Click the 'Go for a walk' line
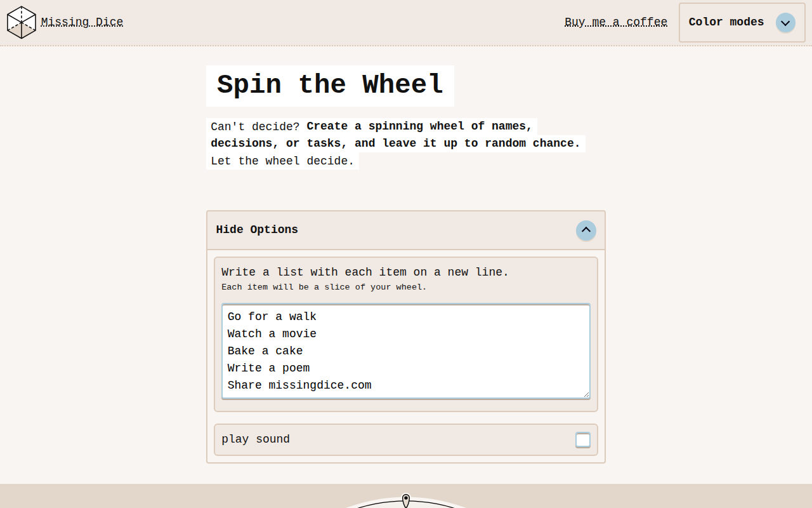Screen dimensions: 812x508 [x=272, y=316]
